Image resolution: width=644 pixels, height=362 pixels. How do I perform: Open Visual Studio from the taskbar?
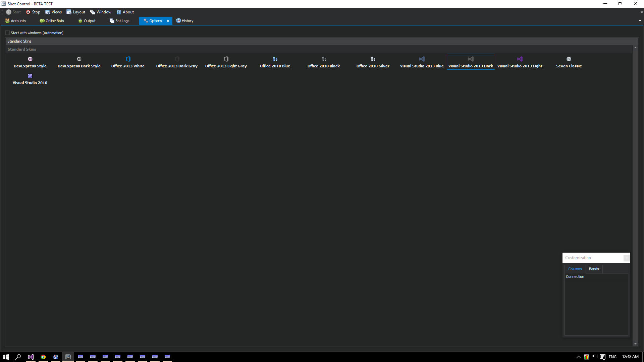(x=31, y=357)
